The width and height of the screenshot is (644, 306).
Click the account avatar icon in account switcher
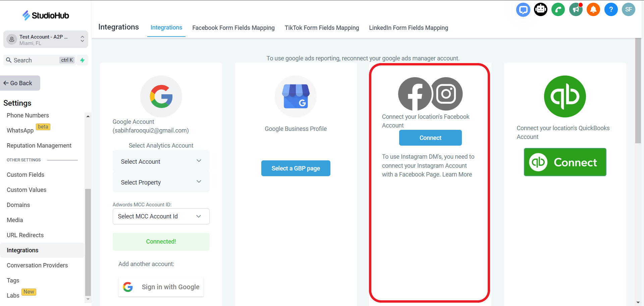(x=12, y=39)
